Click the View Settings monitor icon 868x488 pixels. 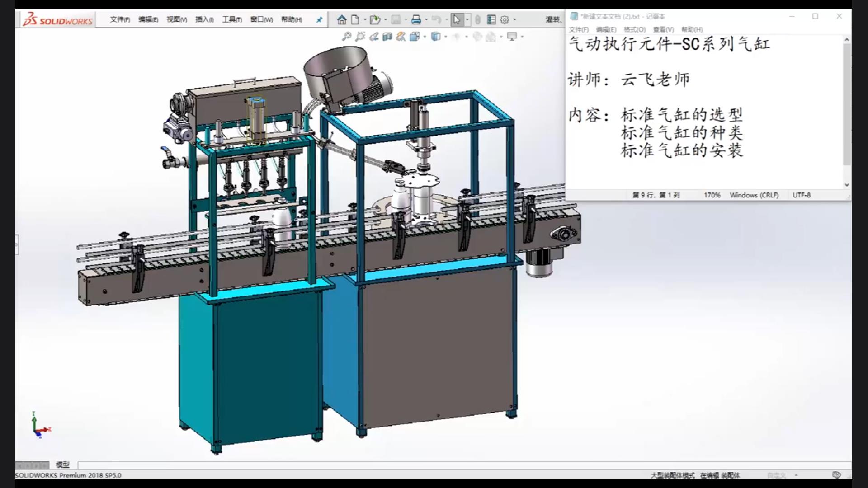[x=512, y=37]
